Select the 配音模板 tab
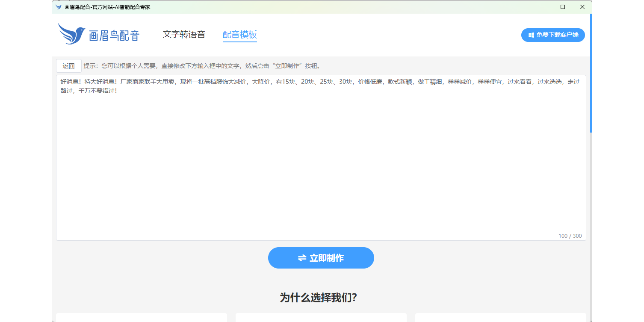Viewport: 644px width, 322px height. tap(239, 35)
